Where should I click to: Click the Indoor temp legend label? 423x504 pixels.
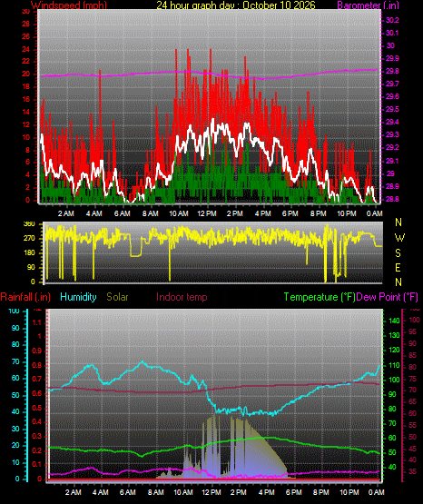pyautogui.click(x=182, y=297)
